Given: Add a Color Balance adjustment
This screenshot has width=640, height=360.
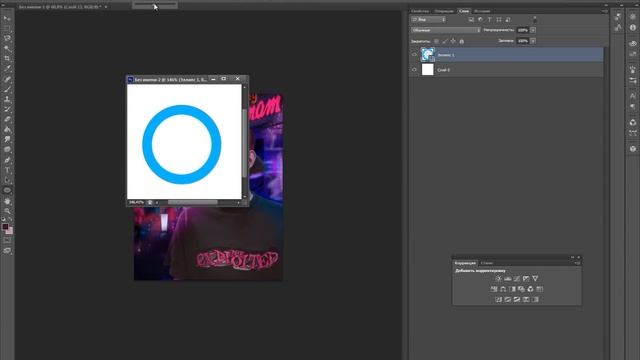Looking at the screenshot, I should tap(503, 289).
